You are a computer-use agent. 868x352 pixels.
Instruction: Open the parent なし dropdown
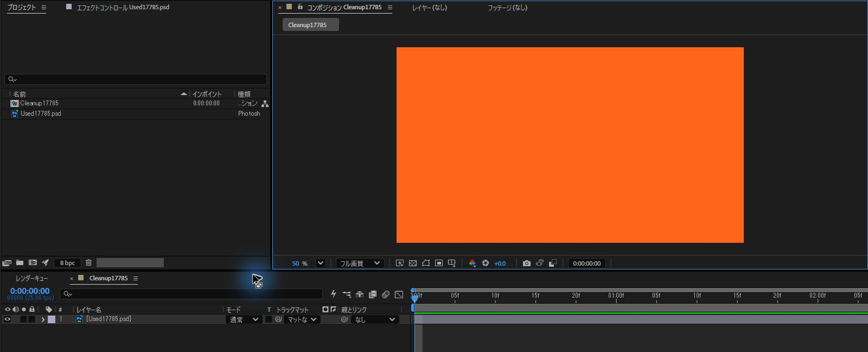(x=375, y=319)
